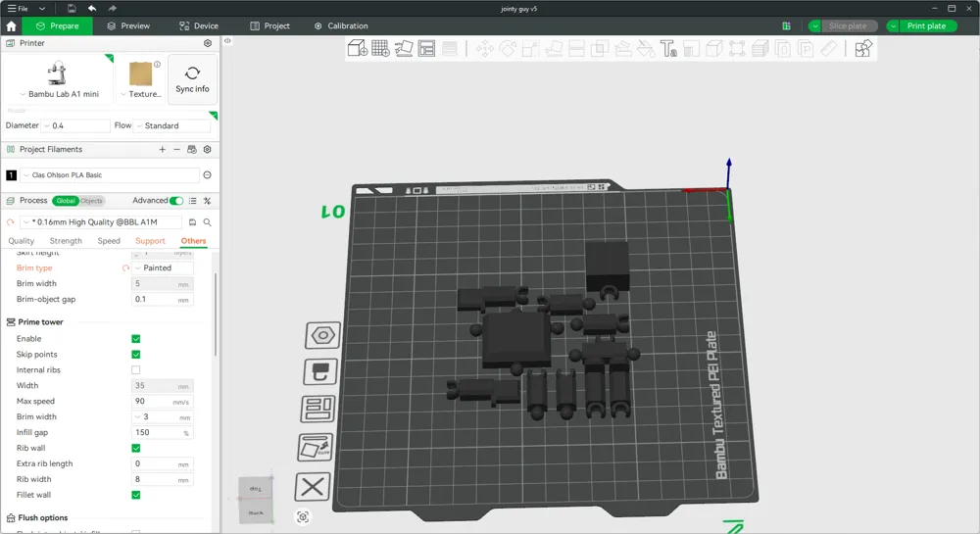This screenshot has width=980, height=534.
Task: Open nozzle Diameter 0.4 dropdown
Action: tap(75, 125)
